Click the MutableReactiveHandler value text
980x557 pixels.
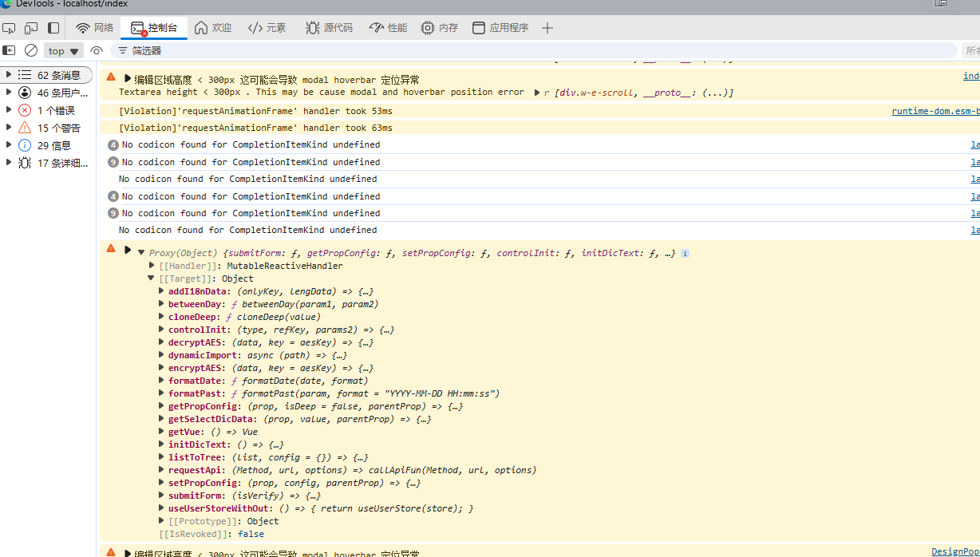click(x=285, y=266)
